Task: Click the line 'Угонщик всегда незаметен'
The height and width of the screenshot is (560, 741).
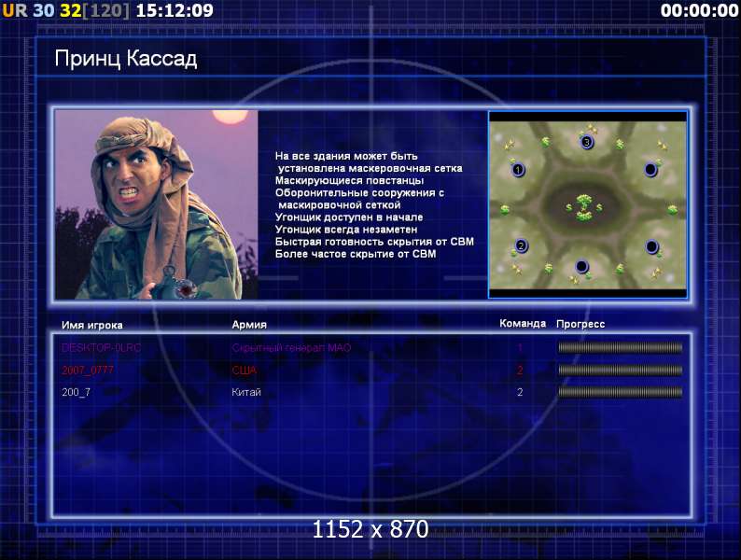Action: 346,230
